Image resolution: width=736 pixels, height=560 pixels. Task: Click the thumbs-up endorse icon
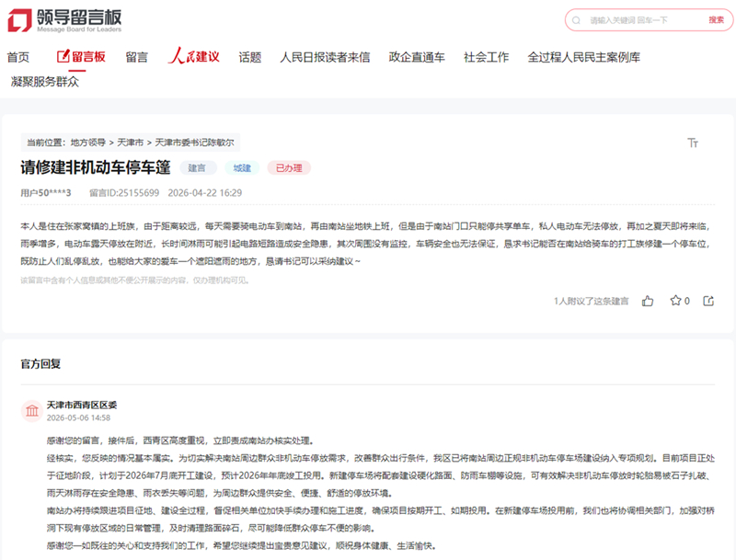click(x=648, y=301)
